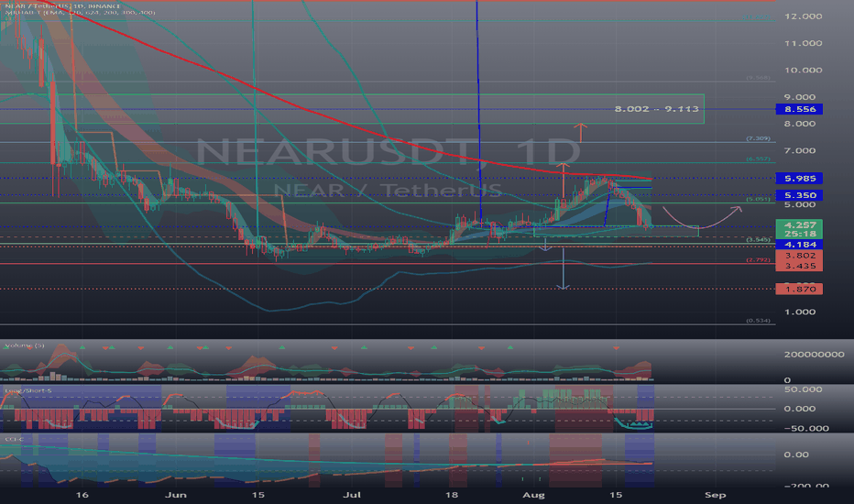854x504 pixels.
Task: Select the (2.792) Fibonacci level label
Action: [758, 260]
